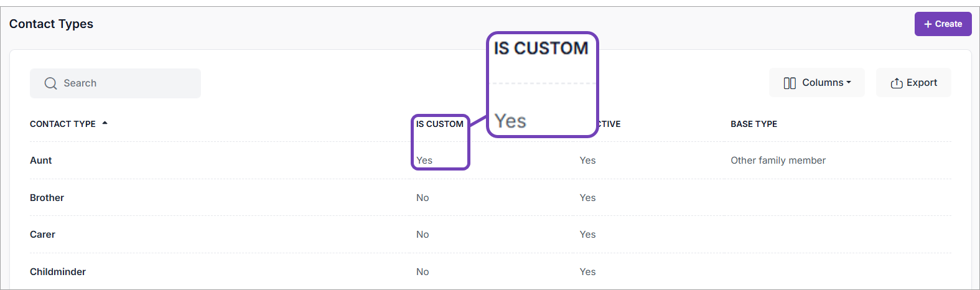Select the Aunt contact type row
The image size is (980, 290).
[x=41, y=161]
